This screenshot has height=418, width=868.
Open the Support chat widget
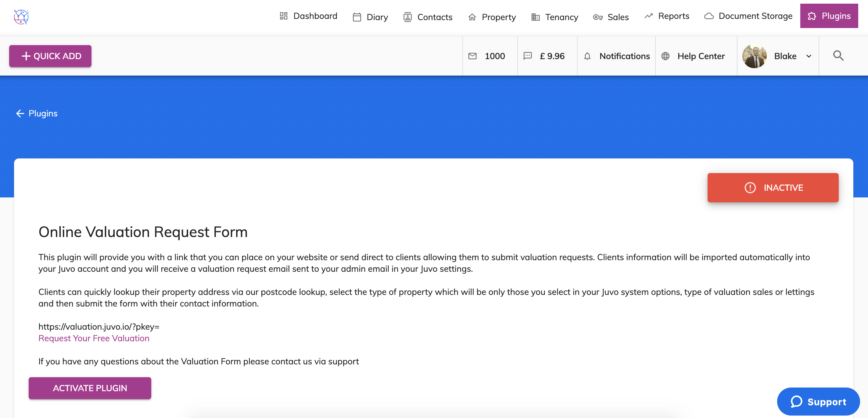tap(818, 402)
